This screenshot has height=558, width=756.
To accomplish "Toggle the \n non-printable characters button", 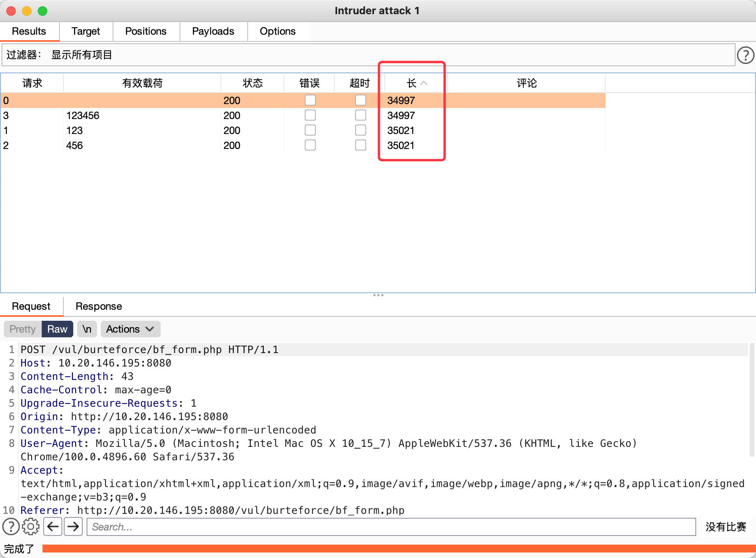I will point(87,329).
